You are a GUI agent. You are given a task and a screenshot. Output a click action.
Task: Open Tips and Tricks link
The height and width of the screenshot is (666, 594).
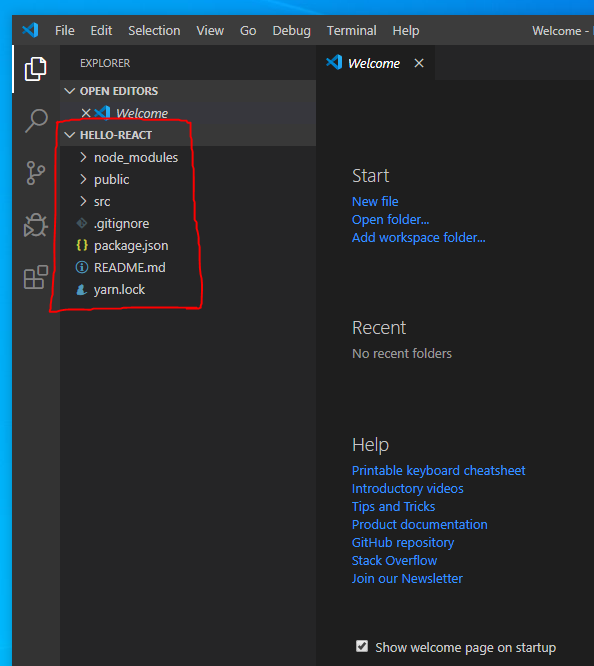tap(393, 506)
